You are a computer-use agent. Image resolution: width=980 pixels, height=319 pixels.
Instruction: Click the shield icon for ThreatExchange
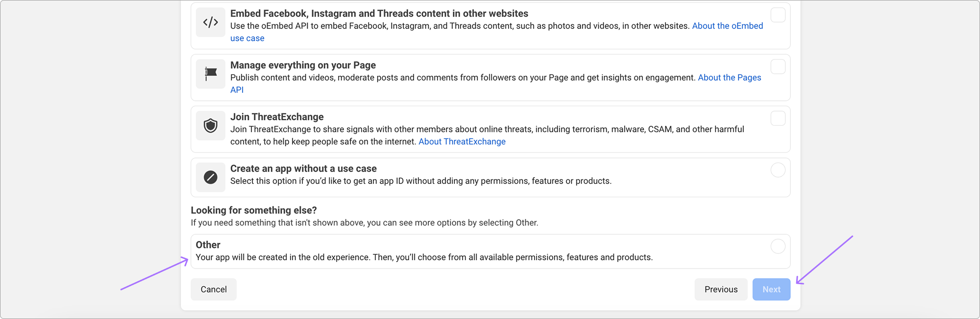(211, 126)
